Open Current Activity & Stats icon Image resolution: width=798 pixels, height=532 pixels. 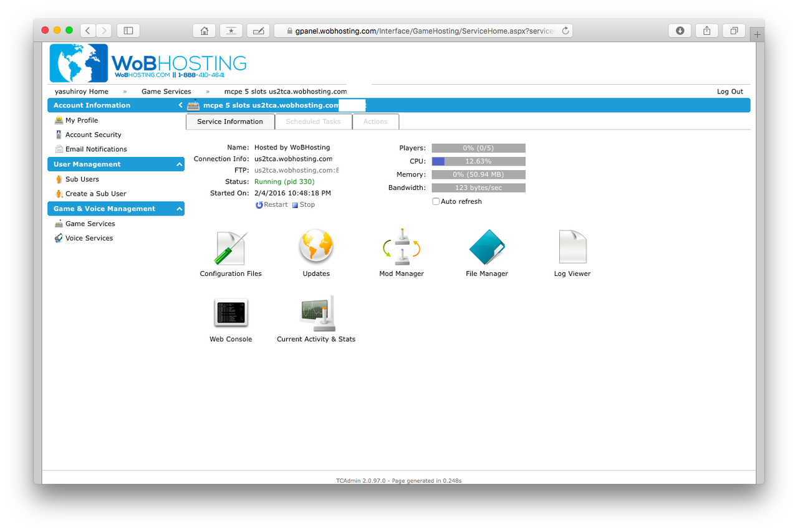(x=316, y=313)
